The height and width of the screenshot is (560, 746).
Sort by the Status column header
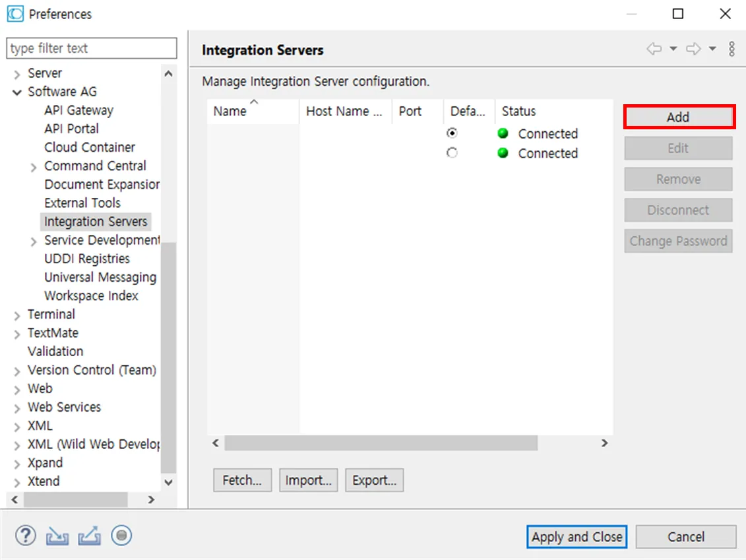[554, 111]
